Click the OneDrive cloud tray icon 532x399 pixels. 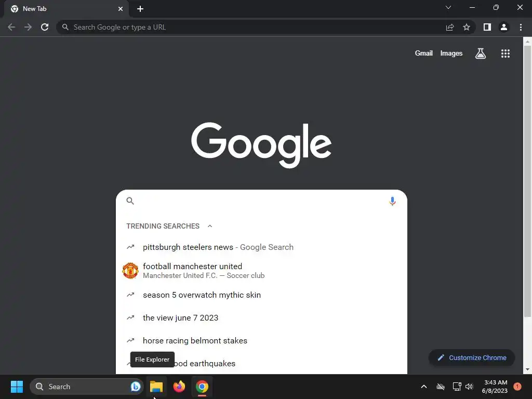pos(441,387)
